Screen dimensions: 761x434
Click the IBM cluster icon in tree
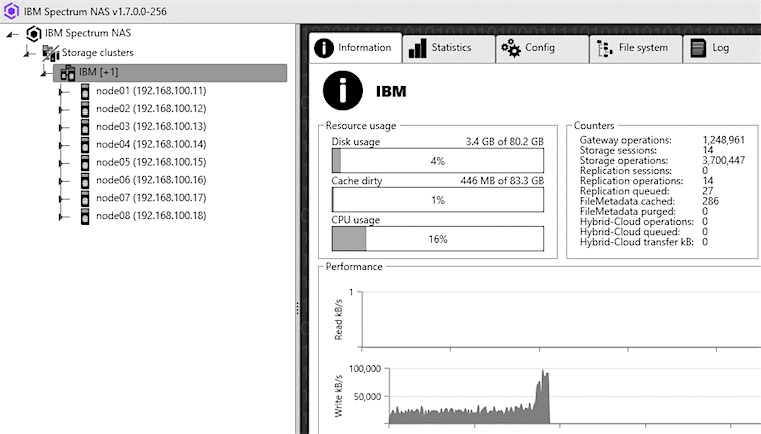(68, 73)
